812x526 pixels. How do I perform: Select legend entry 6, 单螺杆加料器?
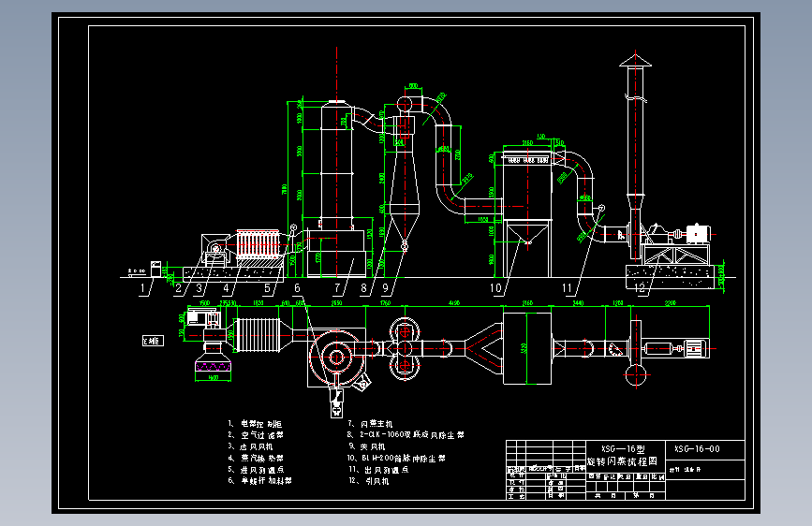coord(260,481)
